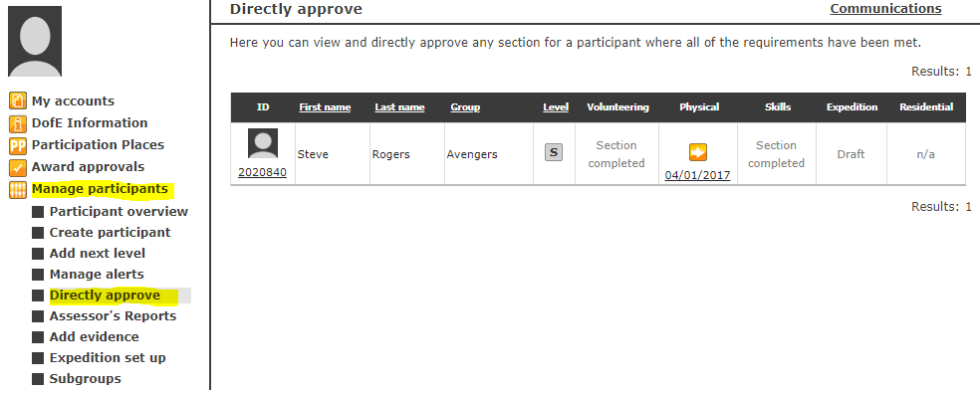Click the Manage participants icon
The image size is (980, 394).
click(x=18, y=189)
